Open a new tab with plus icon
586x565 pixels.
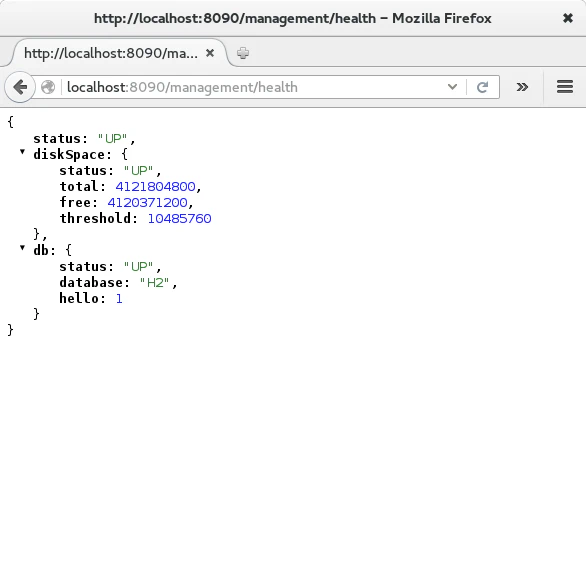click(x=243, y=53)
